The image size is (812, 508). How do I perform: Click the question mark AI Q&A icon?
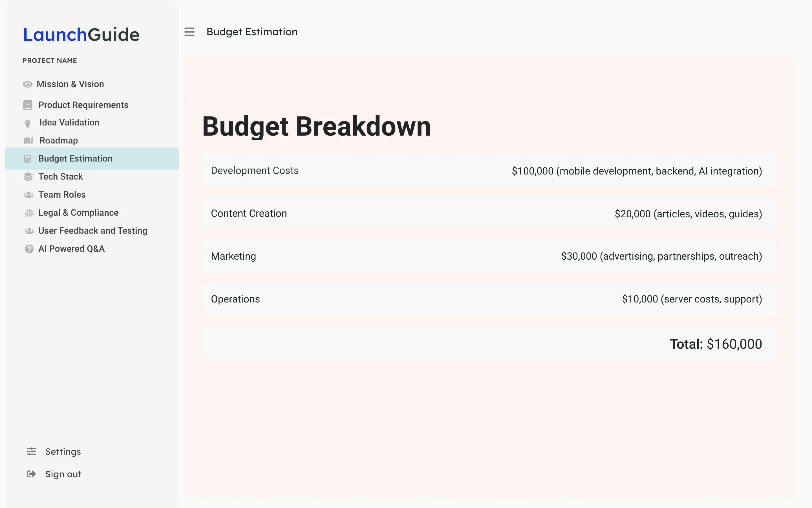[x=29, y=249]
